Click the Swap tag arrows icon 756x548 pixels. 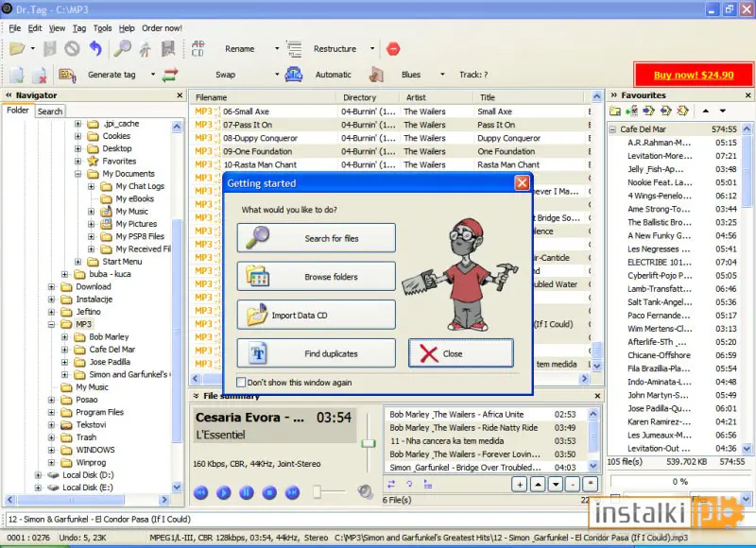[170, 75]
